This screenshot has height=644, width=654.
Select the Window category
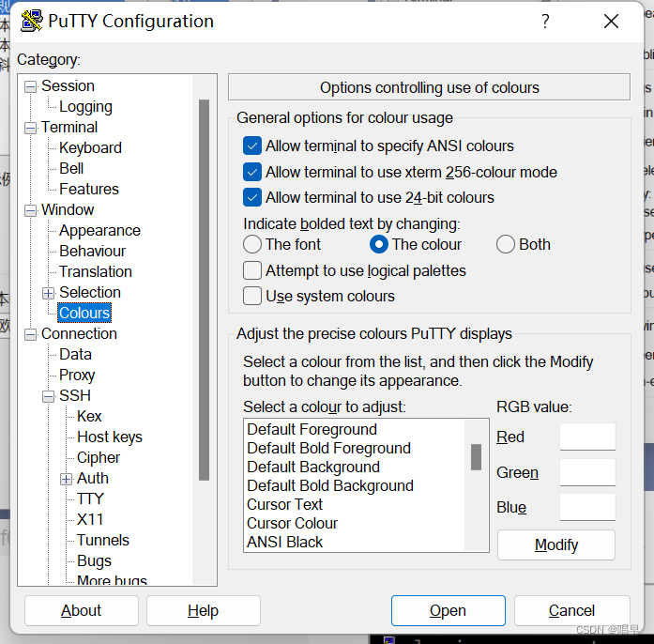(68, 209)
